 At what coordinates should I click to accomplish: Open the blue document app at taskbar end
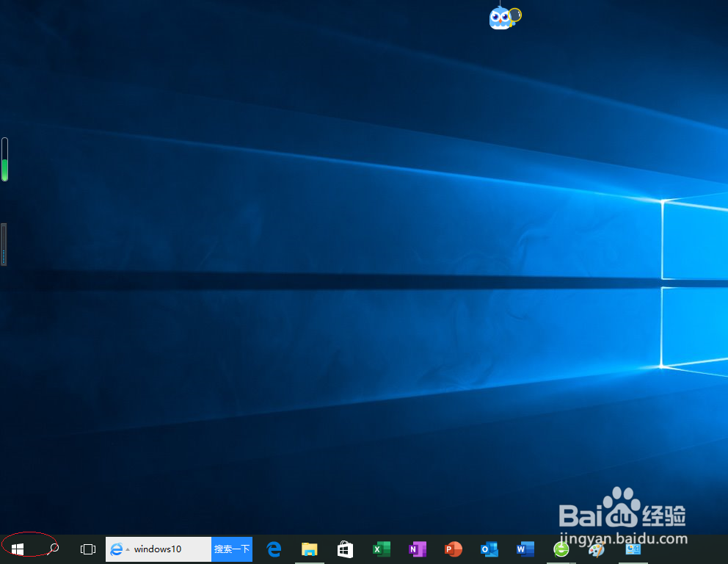coord(632,549)
